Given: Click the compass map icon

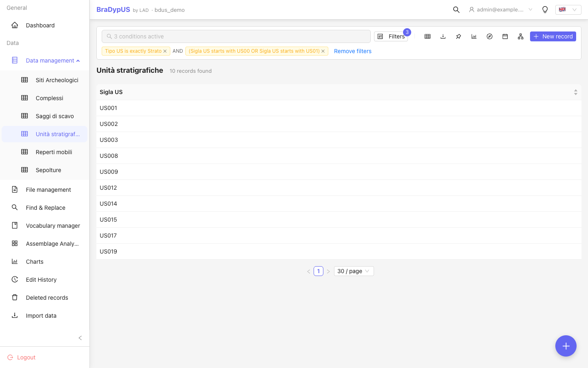Looking at the screenshot, I should click(x=490, y=36).
